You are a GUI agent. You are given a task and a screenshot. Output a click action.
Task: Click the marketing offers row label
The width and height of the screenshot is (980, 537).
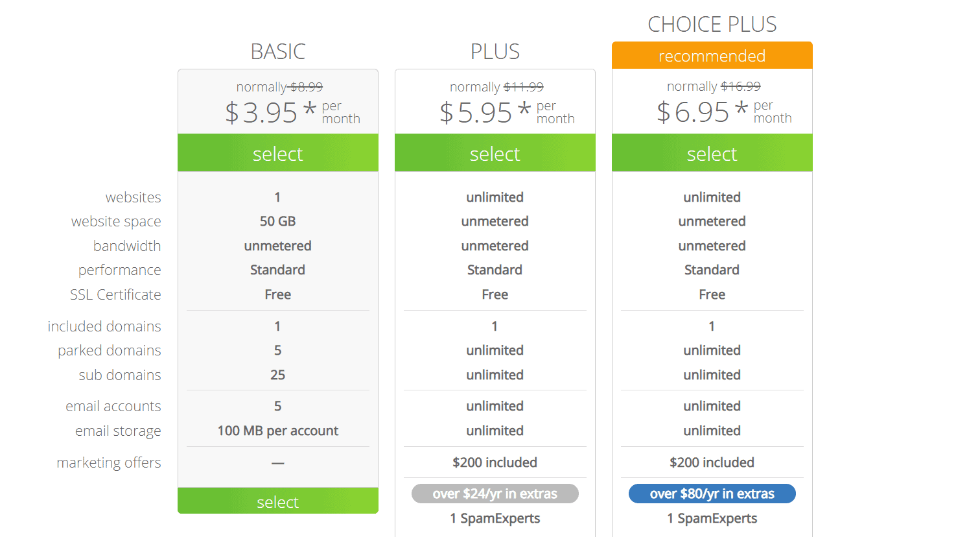(109, 462)
